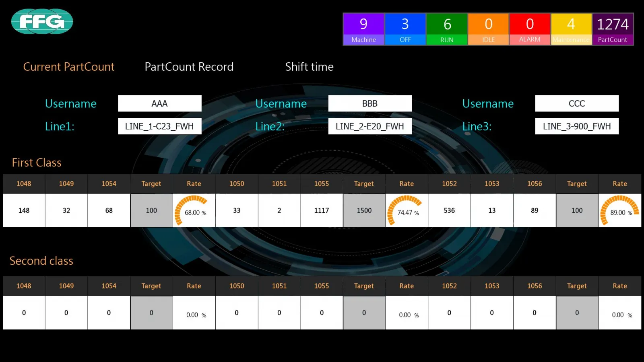644x362 pixels.
Task: Click the 89.00% rate gauge
Action: click(619, 211)
